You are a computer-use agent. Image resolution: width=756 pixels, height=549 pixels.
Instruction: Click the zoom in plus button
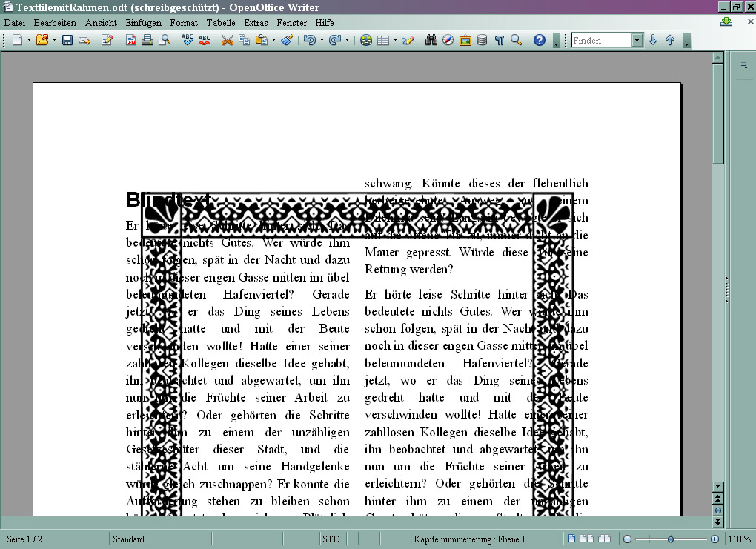pyautogui.click(x=715, y=539)
